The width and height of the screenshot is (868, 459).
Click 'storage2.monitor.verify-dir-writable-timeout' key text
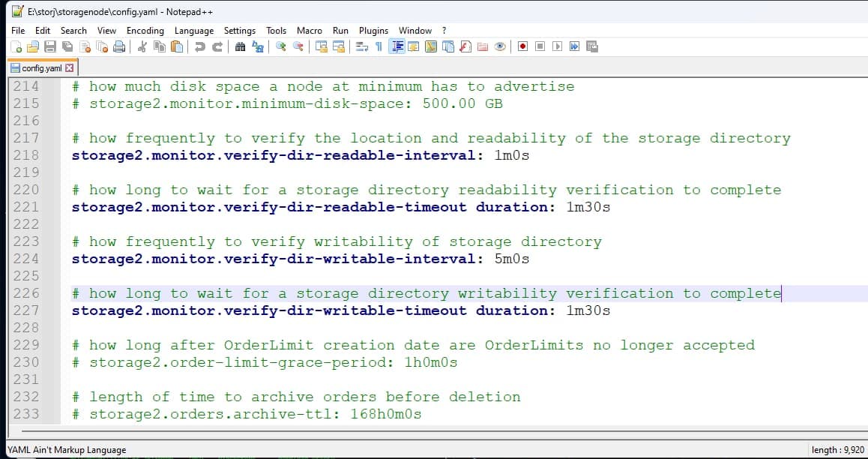269,310
